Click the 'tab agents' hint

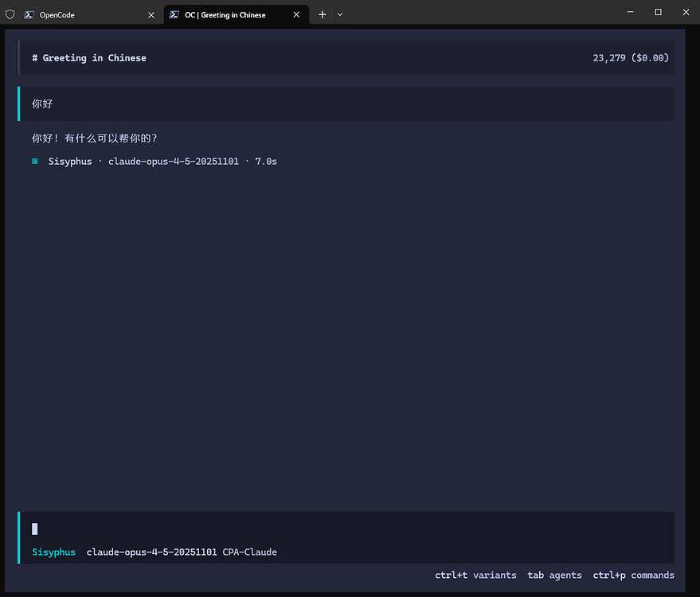[x=554, y=576]
